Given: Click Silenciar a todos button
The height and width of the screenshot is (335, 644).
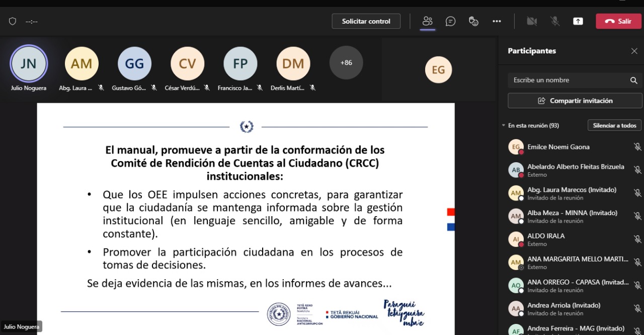Looking at the screenshot, I should click(614, 125).
